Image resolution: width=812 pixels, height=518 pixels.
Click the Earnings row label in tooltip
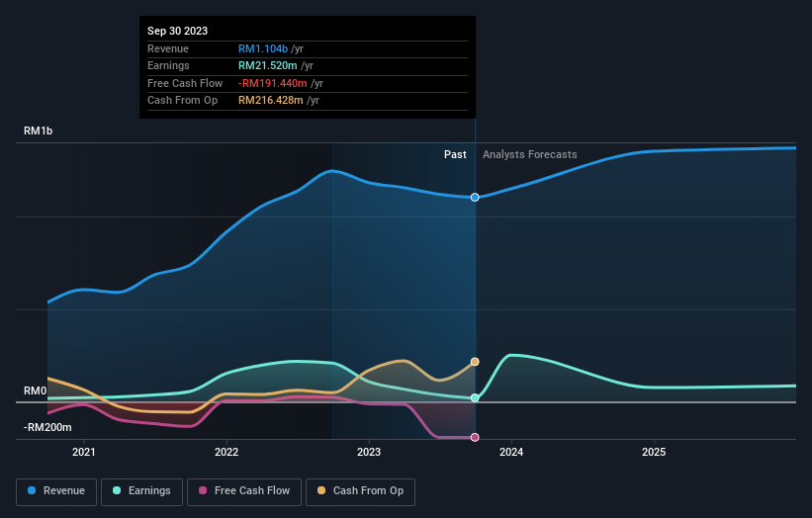point(168,65)
